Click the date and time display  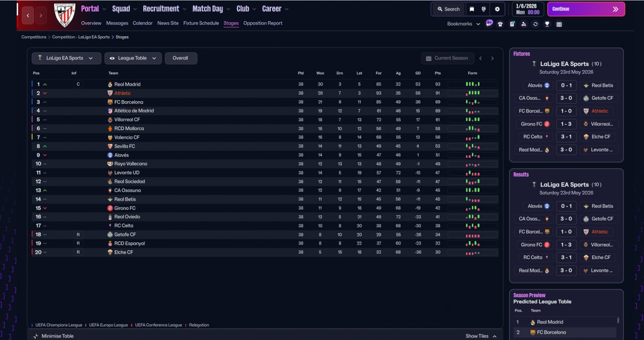[x=528, y=9]
